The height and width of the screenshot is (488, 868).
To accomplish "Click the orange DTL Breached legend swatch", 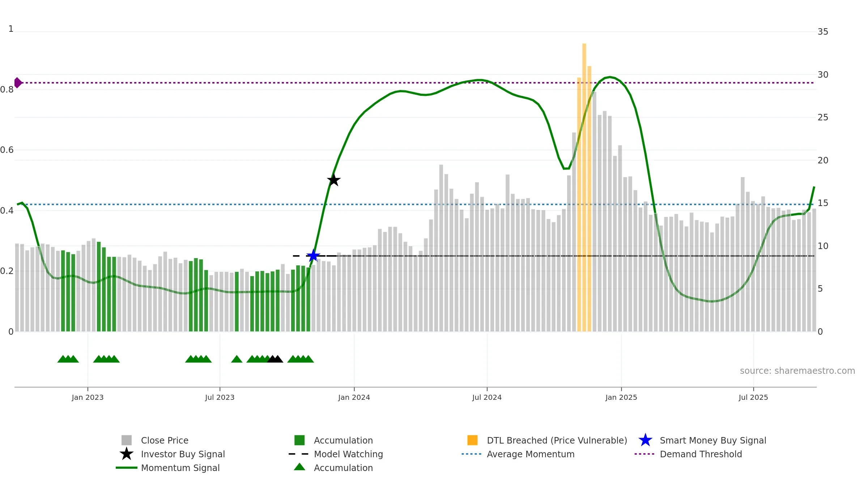I will click(x=472, y=440).
